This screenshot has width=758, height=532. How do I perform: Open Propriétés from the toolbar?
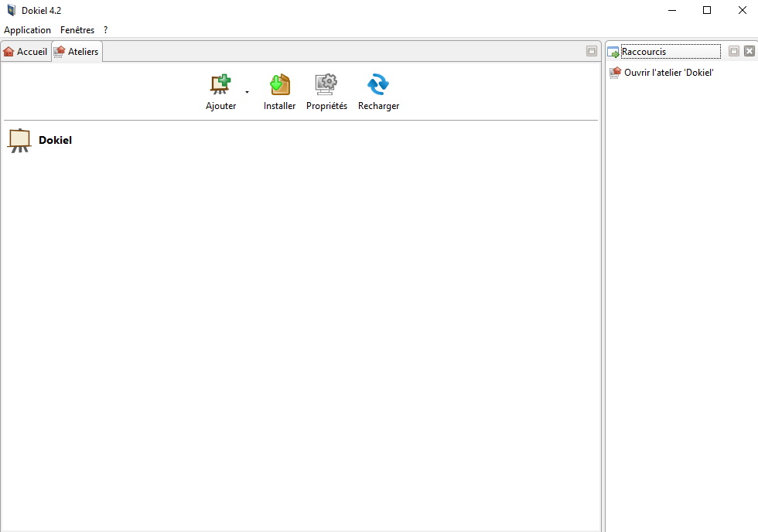(x=326, y=85)
